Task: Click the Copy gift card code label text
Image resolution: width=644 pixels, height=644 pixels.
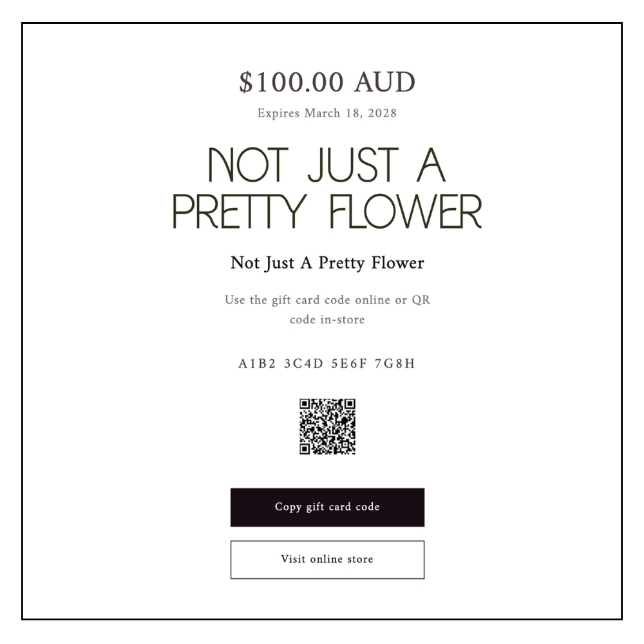Action: (327, 507)
